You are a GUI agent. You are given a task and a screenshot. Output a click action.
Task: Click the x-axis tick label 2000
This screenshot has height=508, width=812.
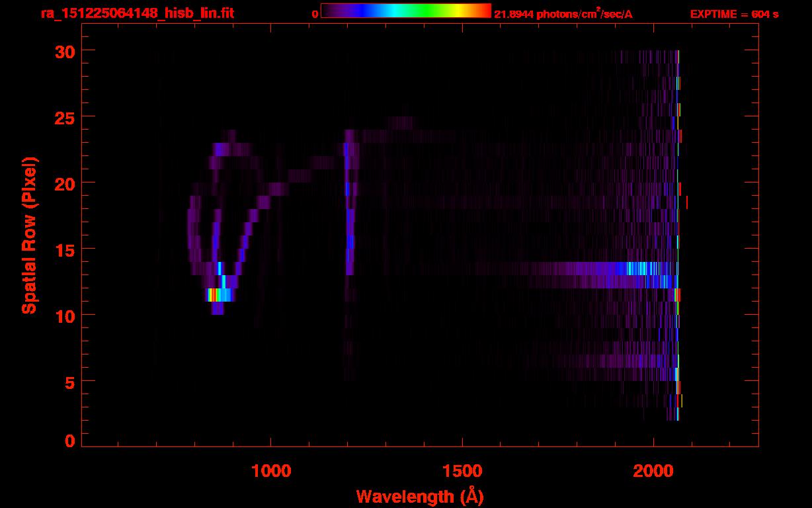pos(653,470)
